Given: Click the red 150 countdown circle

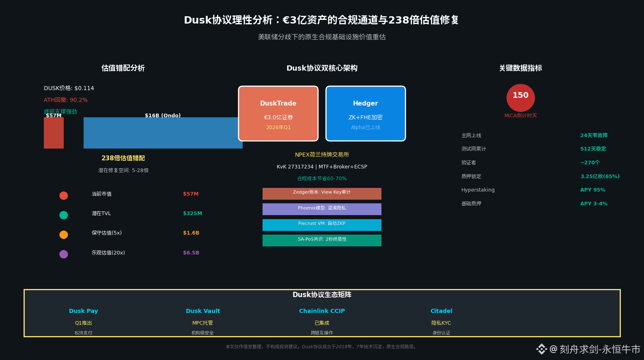Looking at the screenshot, I should pyautogui.click(x=521, y=98).
